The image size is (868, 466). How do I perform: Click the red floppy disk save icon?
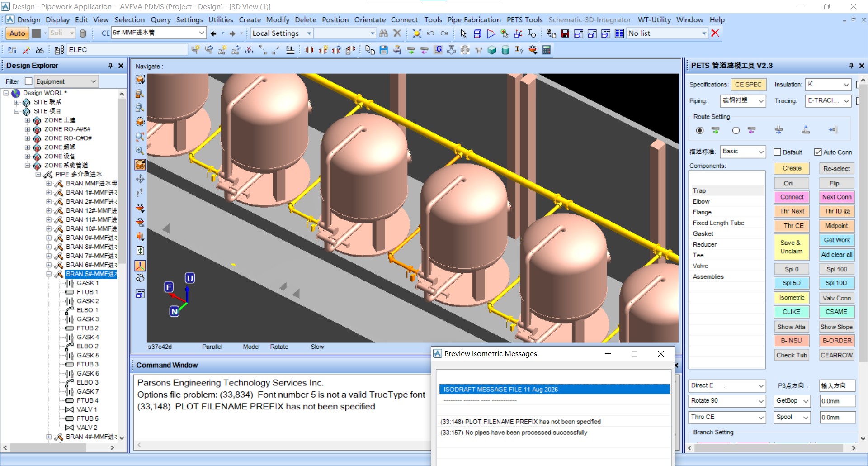point(565,33)
